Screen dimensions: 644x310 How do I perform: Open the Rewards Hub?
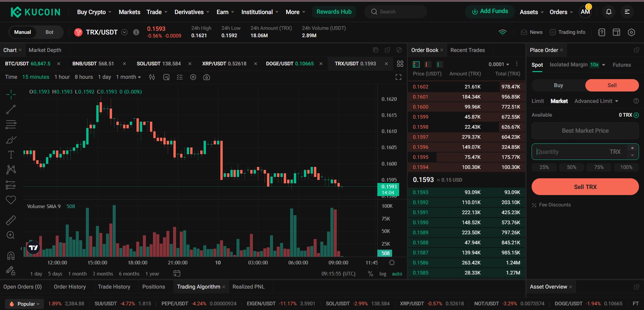tap(334, 12)
